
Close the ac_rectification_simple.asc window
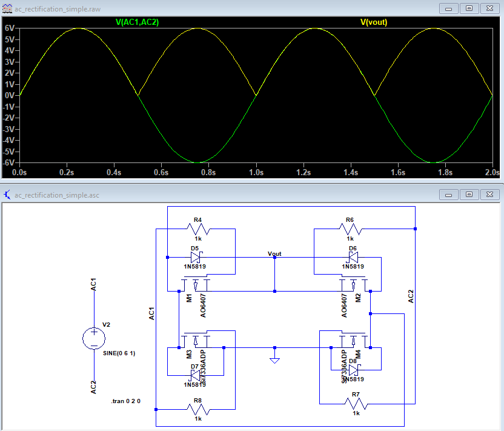pos(489,195)
